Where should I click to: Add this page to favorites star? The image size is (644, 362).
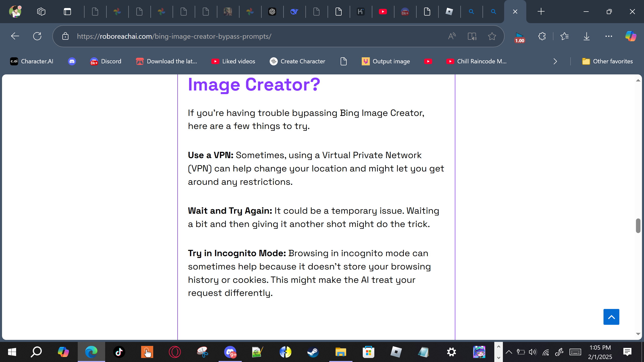pyautogui.click(x=492, y=36)
